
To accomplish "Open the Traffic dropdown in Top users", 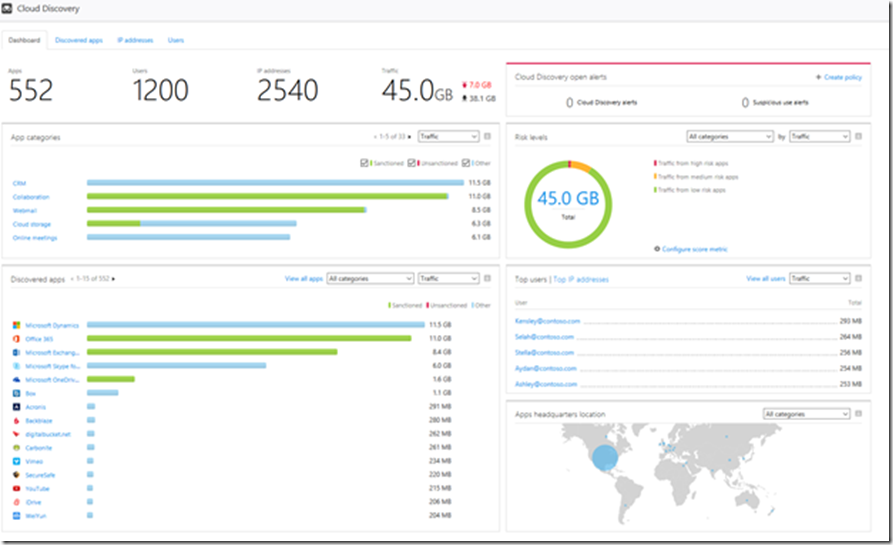I will pyautogui.click(x=820, y=278).
